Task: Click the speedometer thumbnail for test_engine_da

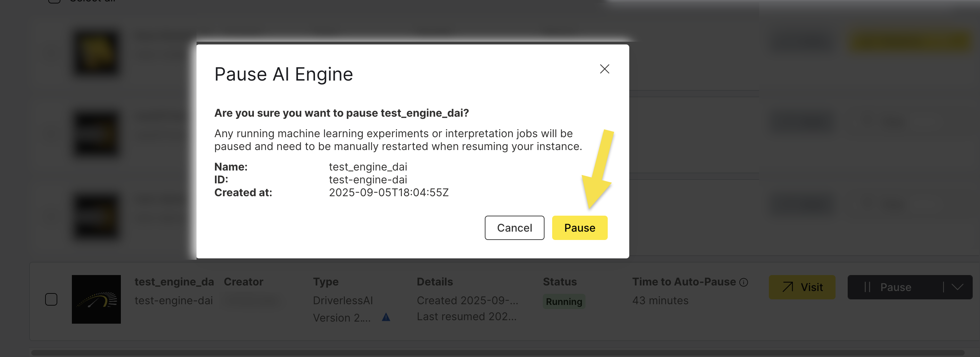Action: 96,299
